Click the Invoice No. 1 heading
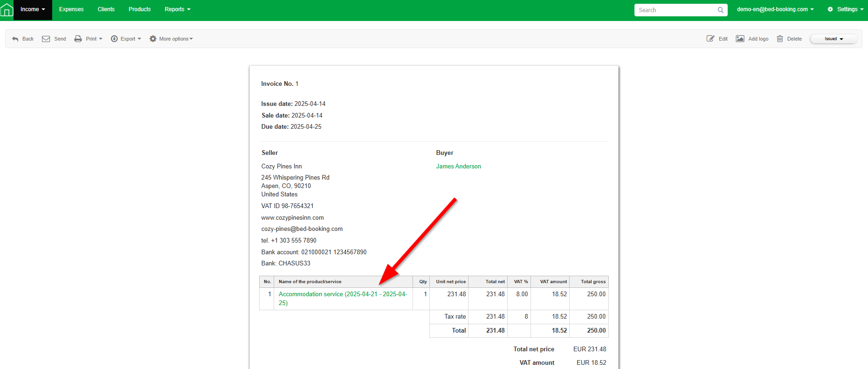868x369 pixels. pos(280,84)
